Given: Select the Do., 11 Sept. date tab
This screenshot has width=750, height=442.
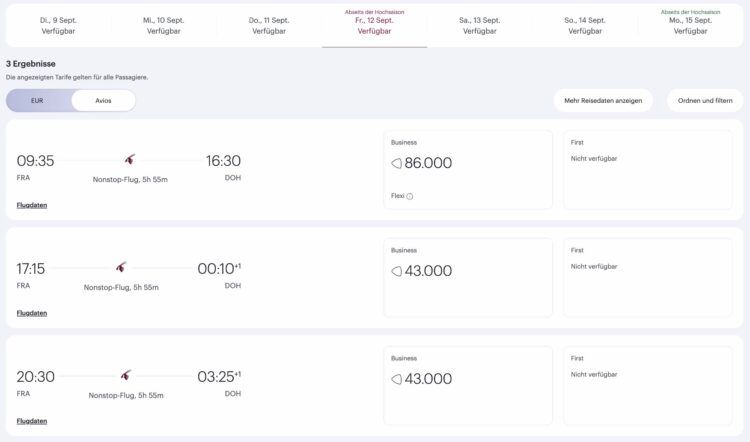Looking at the screenshot, I should (269, 25).
